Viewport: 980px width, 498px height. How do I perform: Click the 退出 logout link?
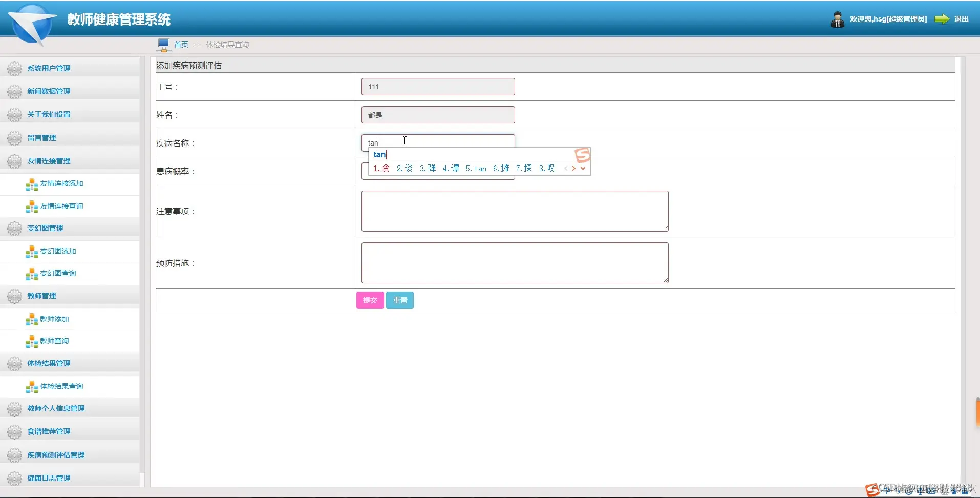coord(961,19)
